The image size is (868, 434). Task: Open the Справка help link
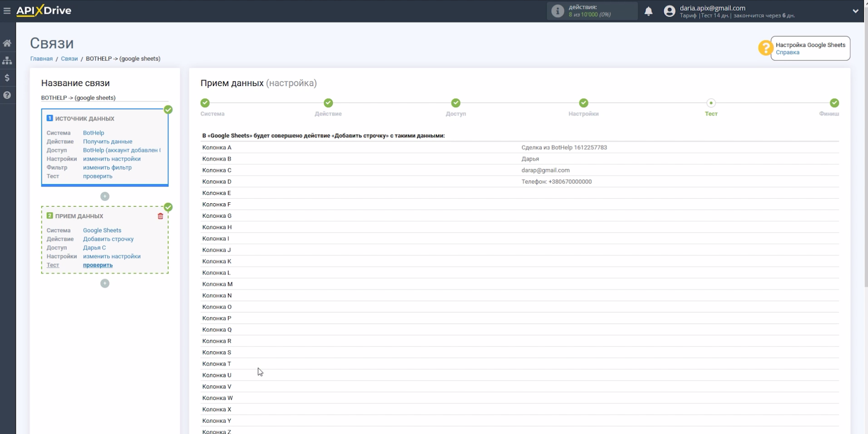(788, 52)
